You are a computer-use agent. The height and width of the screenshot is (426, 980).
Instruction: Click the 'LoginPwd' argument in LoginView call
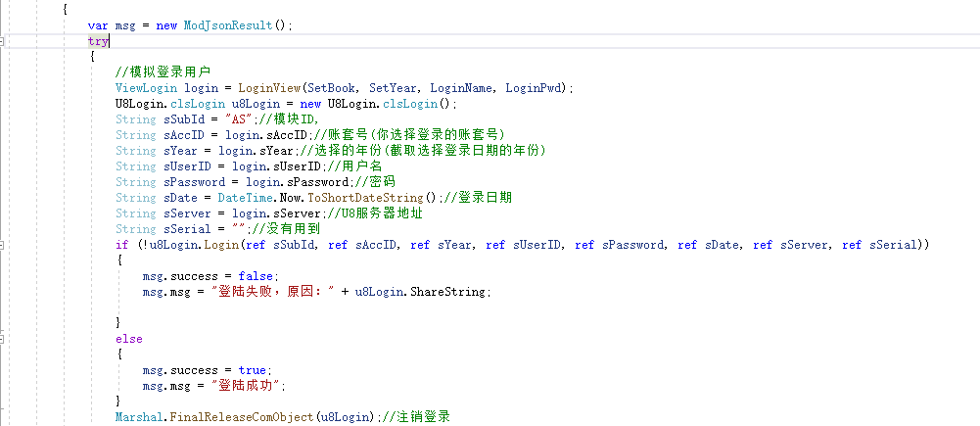coord(535,88)
